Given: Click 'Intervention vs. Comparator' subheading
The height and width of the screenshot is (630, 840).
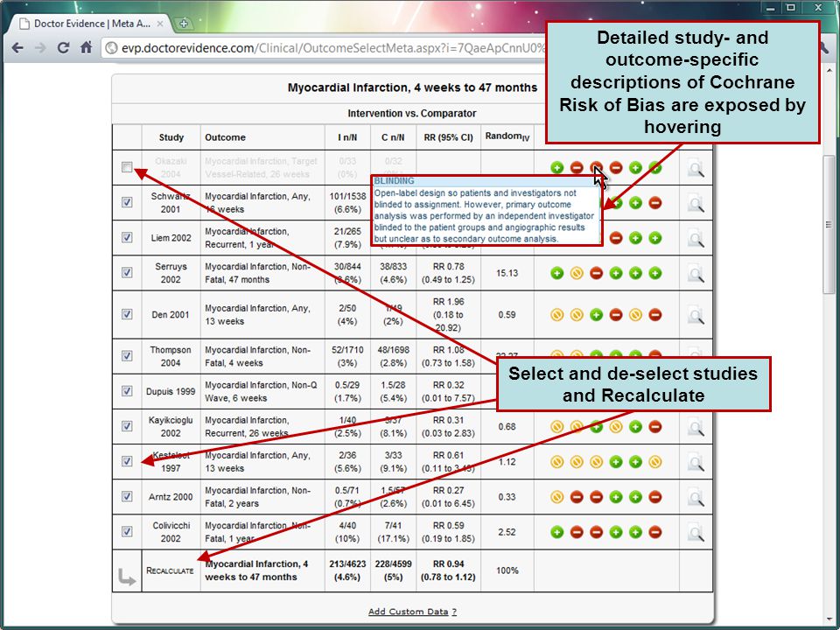Looking at the screenshot, I should tap(412, 114).
